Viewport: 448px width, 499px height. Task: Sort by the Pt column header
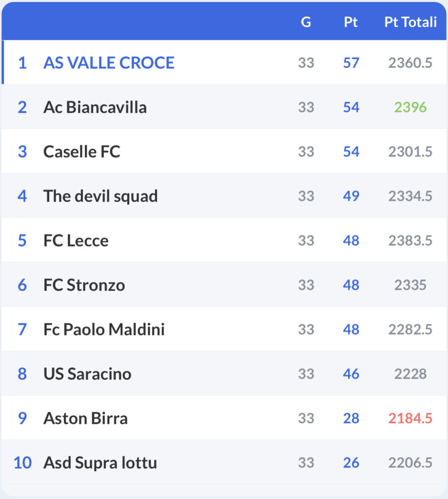click(x=351, y=22)
